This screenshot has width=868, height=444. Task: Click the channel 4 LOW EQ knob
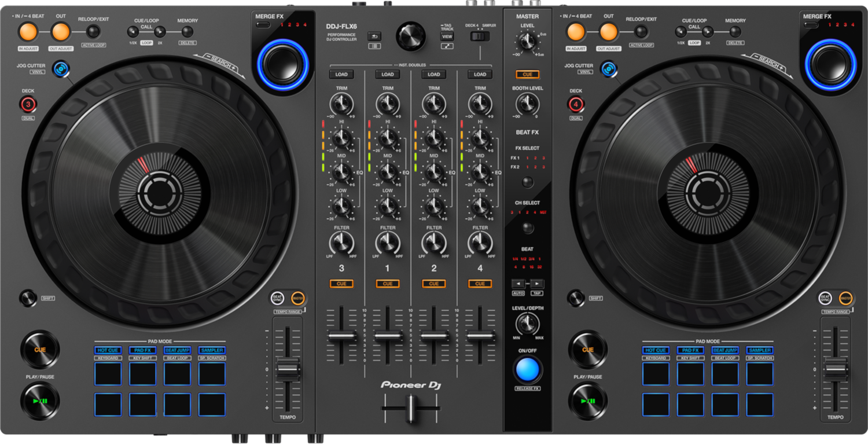click(480, 206)
